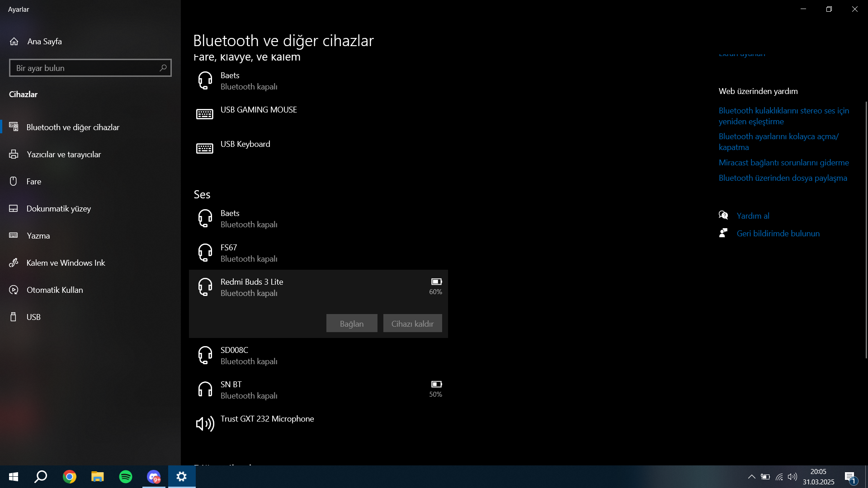Screen dimensions: 868x488
Task: Select the SN BT headphones icon
Action: click(x=205, y=389)
